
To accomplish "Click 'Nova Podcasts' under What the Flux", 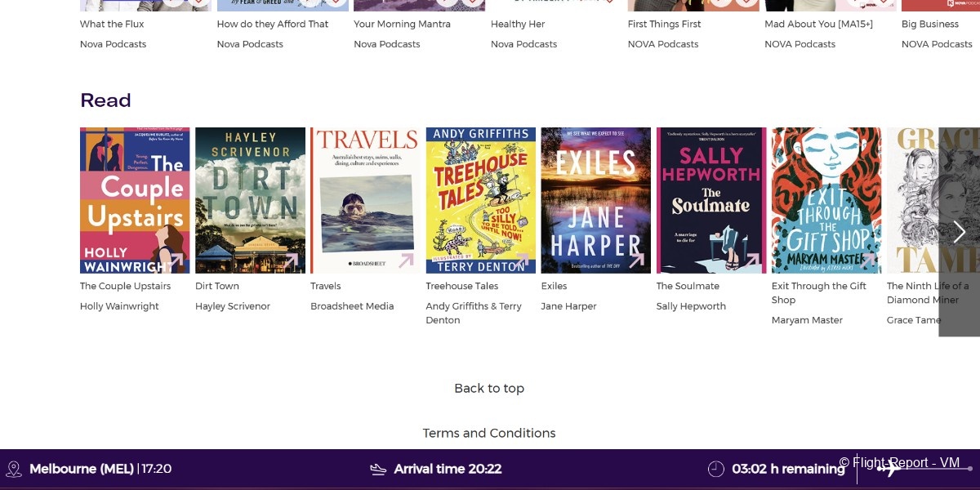I will (114, 44).
